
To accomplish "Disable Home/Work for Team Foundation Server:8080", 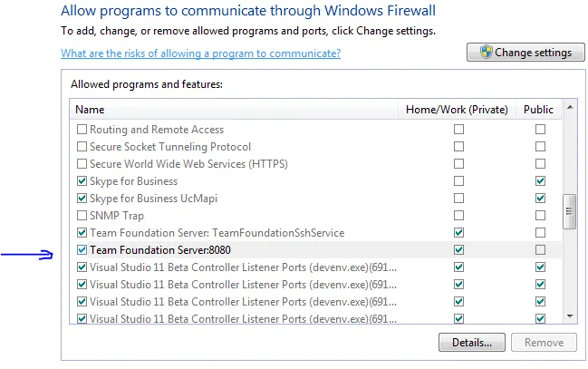I will [458, 250].
